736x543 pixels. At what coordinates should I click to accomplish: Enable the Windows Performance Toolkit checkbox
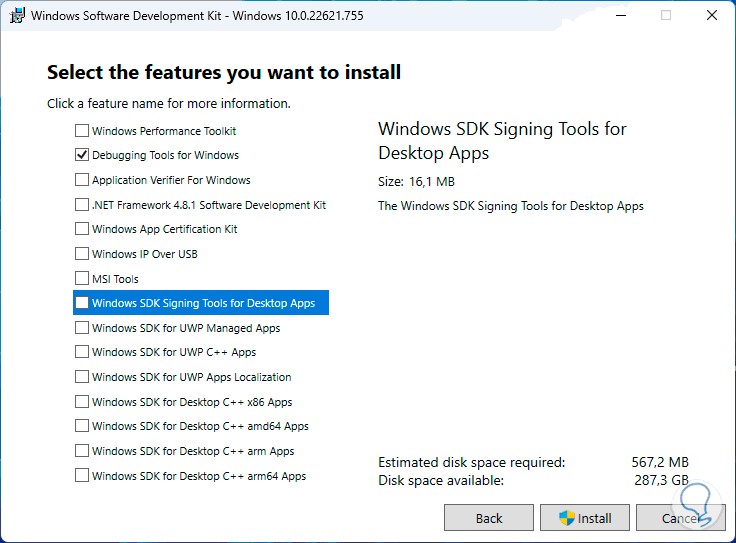[x=82, y=131]
